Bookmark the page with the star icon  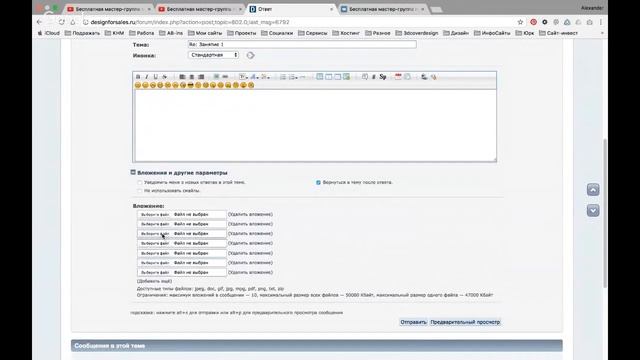[x=520, y=22]
